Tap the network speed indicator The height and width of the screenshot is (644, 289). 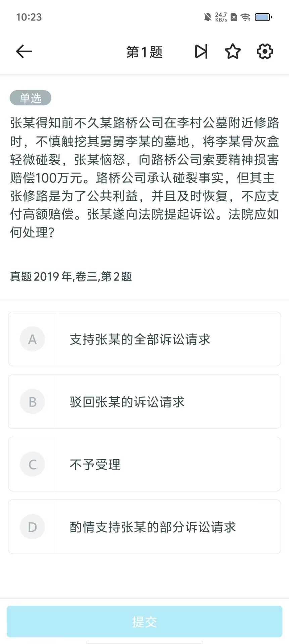click(221, 17)
